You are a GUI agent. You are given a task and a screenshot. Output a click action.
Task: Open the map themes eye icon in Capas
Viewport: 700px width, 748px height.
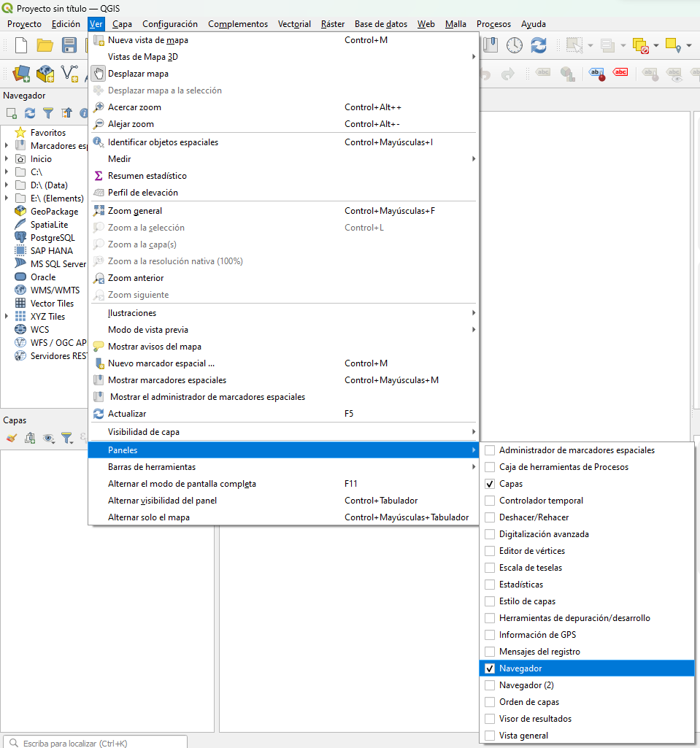(48, 438)
